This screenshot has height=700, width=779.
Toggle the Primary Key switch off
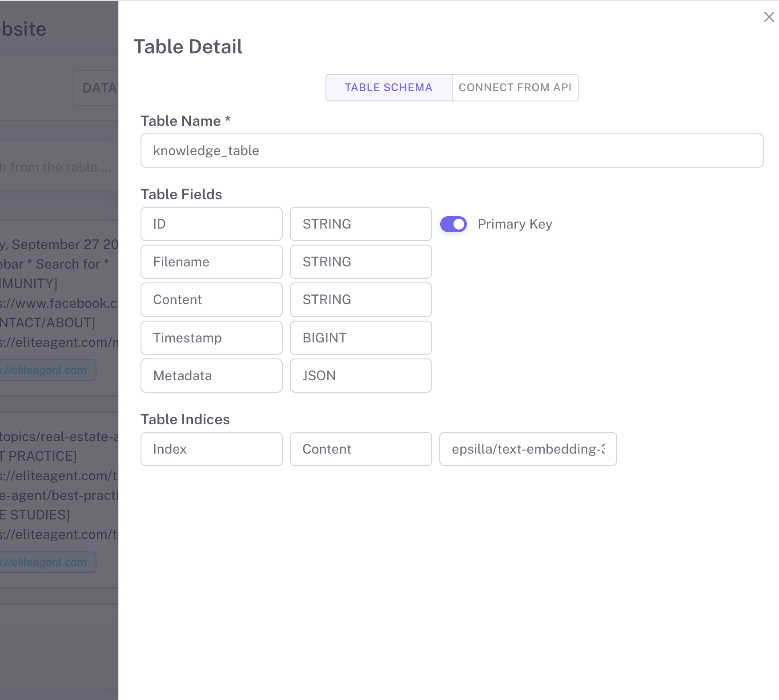453,224
